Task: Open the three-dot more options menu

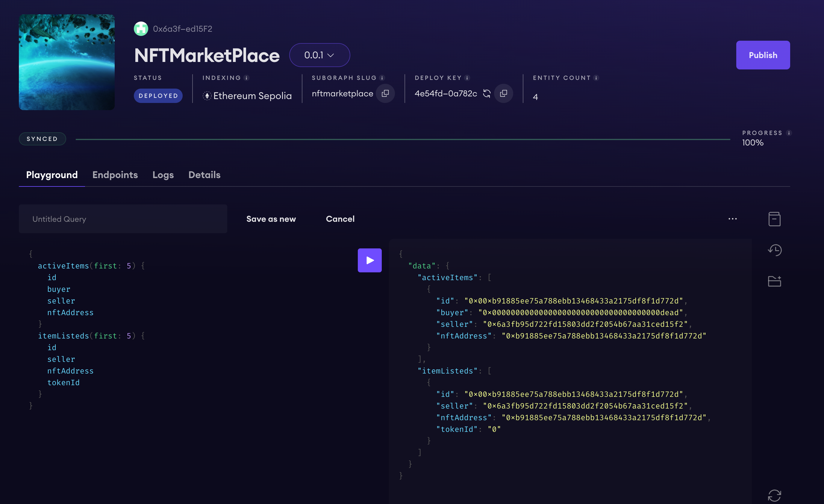Action: (732, 219)
